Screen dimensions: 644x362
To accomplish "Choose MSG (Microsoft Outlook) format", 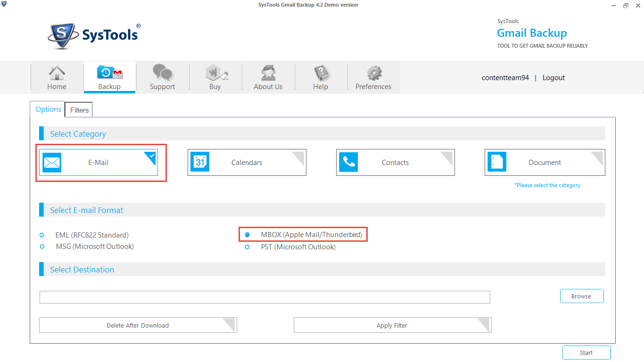I will click(87, 247).
